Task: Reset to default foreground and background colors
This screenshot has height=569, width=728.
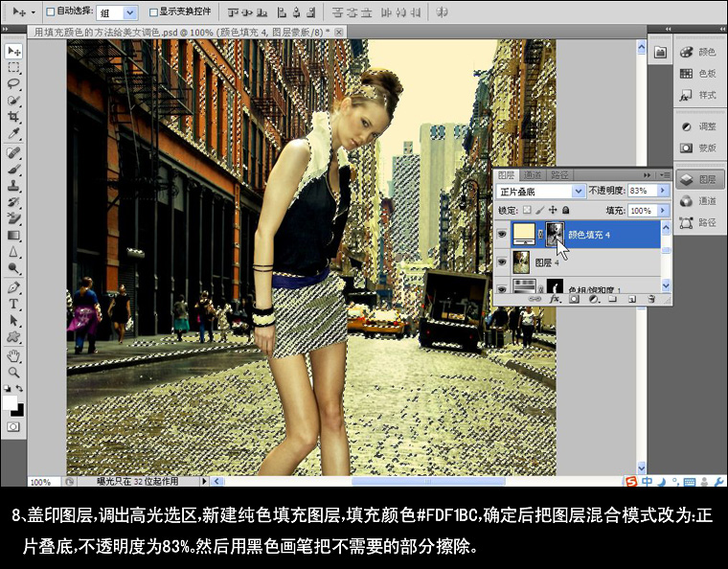Action: click(x=7, y=388)
